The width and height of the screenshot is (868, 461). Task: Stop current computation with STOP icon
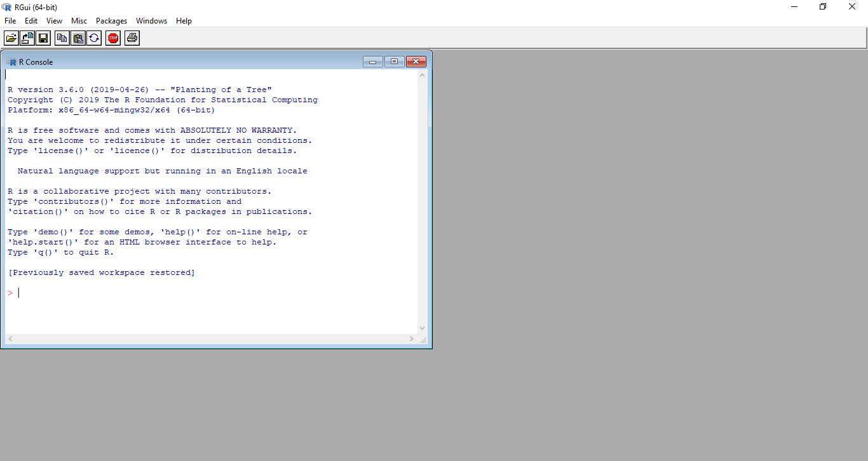point(113,38)
